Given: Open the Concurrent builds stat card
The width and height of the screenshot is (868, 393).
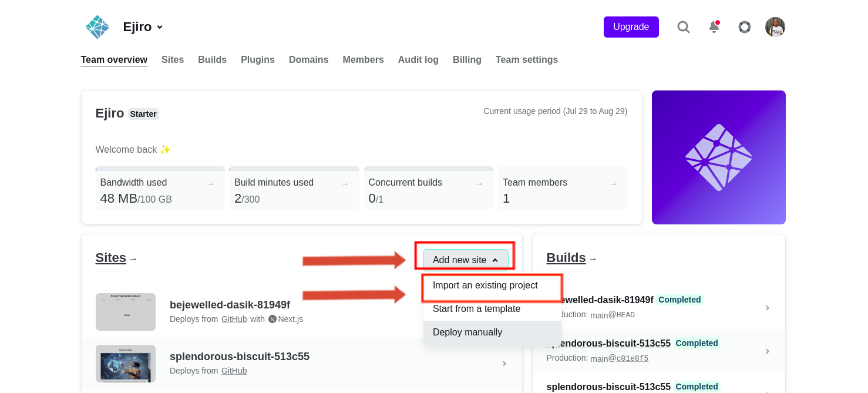Looking at the screenshot, I should click(x=429, y=189).
